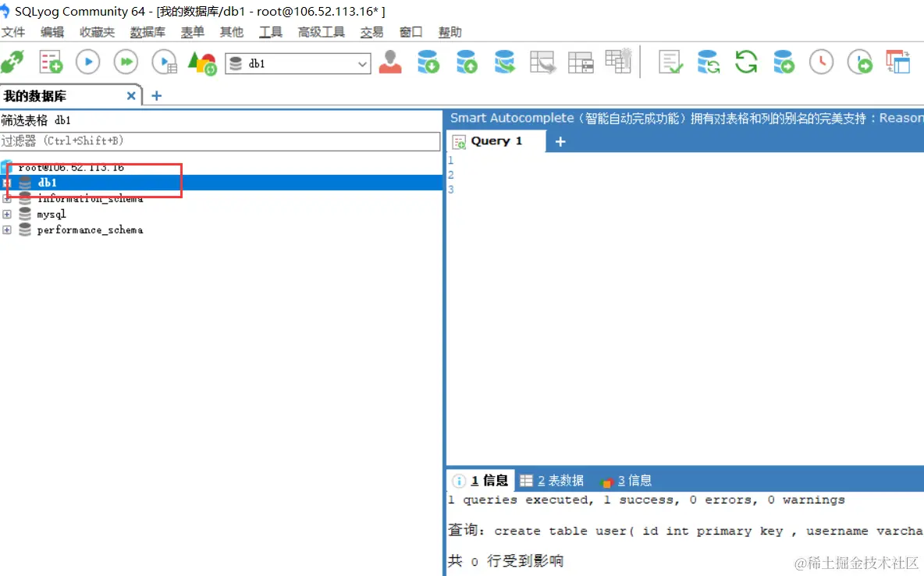
Task: Expand the performance_schema database node
Action: click(x=6, y=230)
